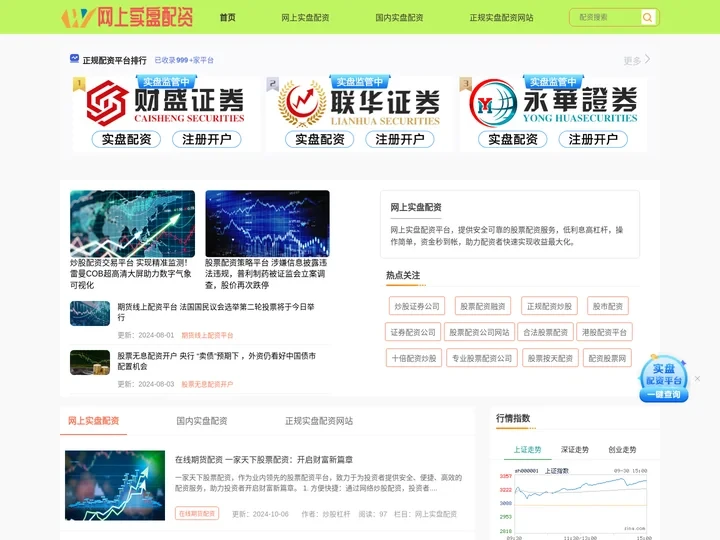
Task: Select hot tag 专业股票配资公司
Action: 482,358
